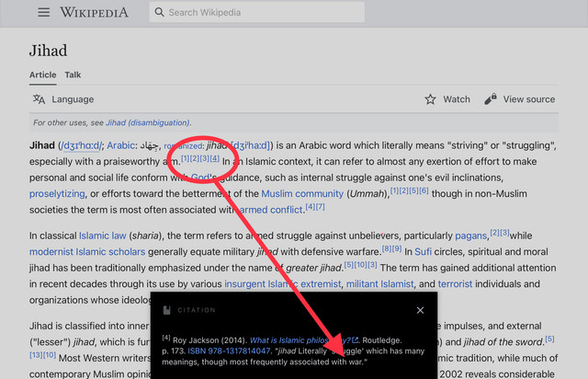This screenshot has width=588, height=379.
Task: Open the terrorist link
Action: pos(456,284)
